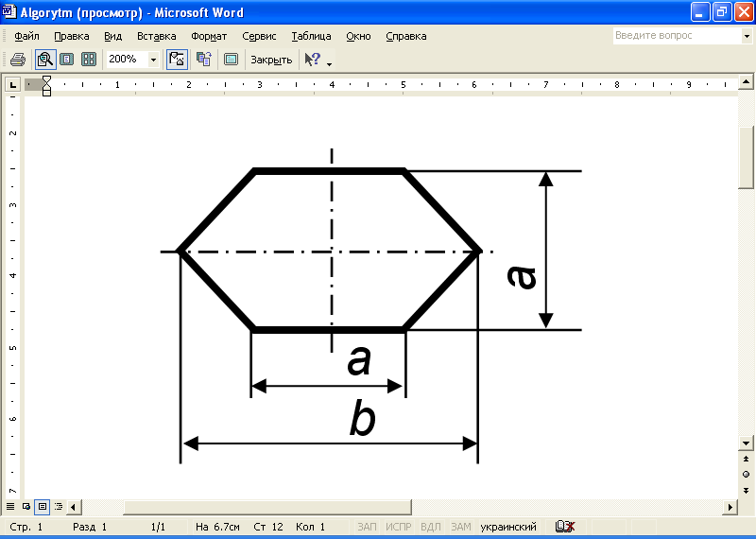Click the Word document icon in title bar
Image resolution: width=756 pixels, height=539 pixels.
point(9,11)
